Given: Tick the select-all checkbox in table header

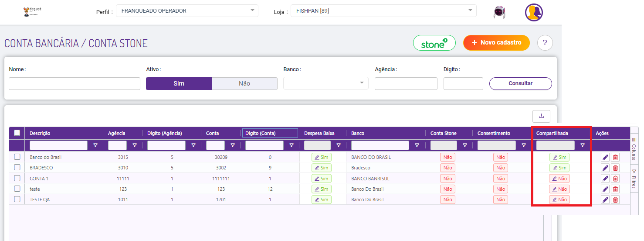Looking at the screenshot, I should 17,133.
